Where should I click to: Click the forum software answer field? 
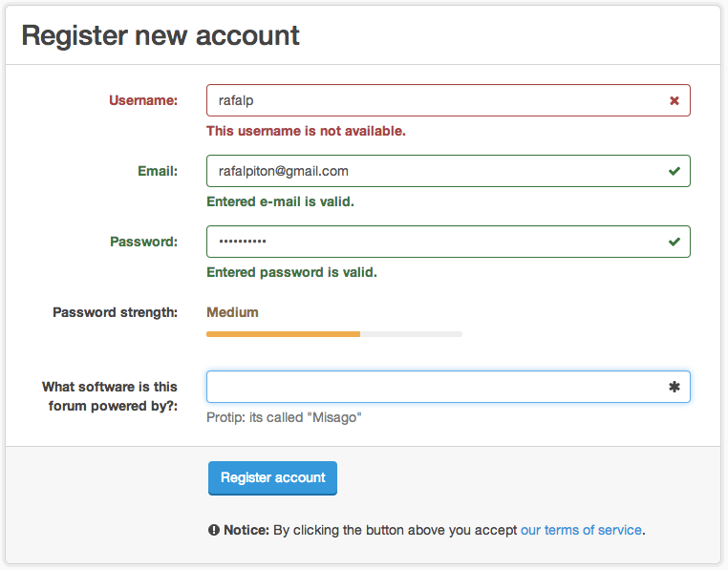tap(430, 387)
